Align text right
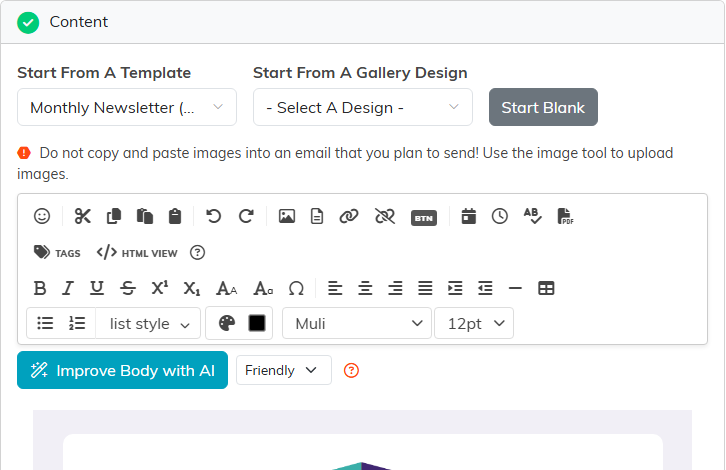Image resolution: width=726 pixels, height=470 pixels. (395, 288)
